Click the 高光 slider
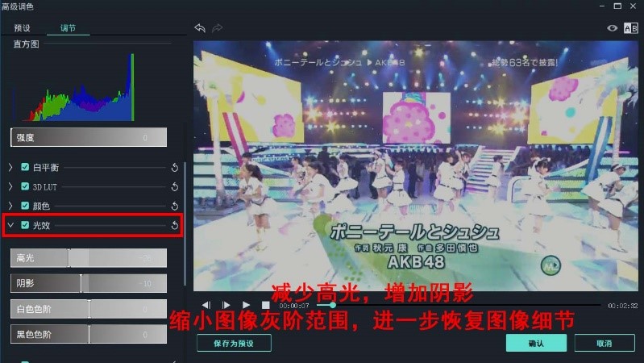The image size is (644, 363). 89,258
